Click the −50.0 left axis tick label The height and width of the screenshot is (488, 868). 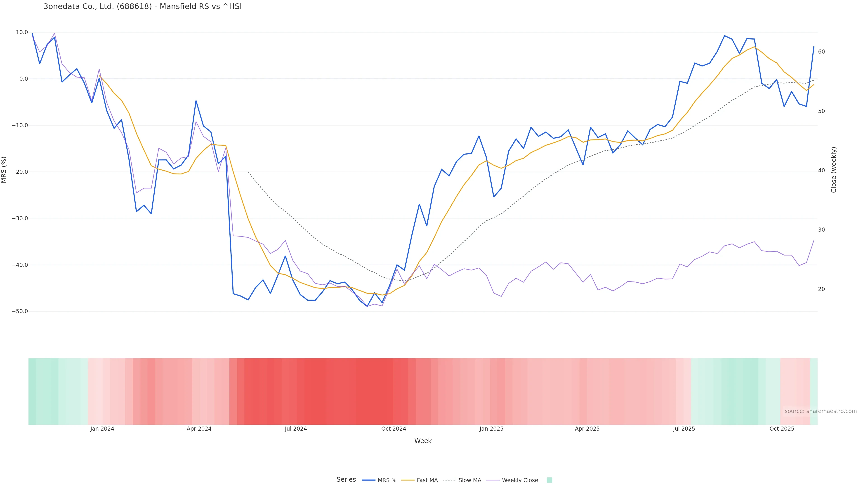tap(20, 311)
